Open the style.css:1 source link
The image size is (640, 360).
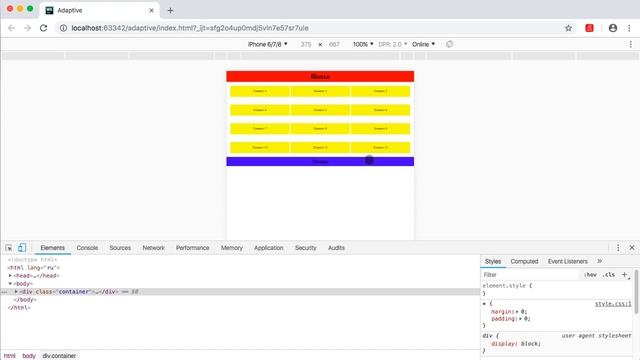[613, 304]
